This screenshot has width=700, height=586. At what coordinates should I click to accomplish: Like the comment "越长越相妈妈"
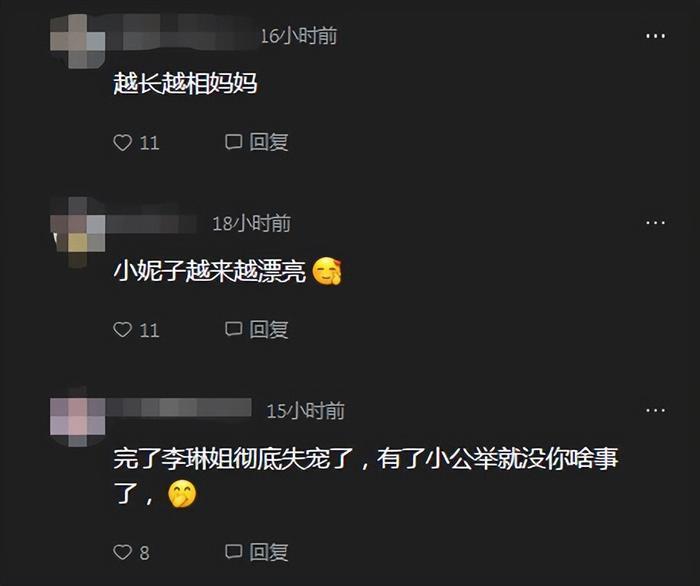coord(122,143)
